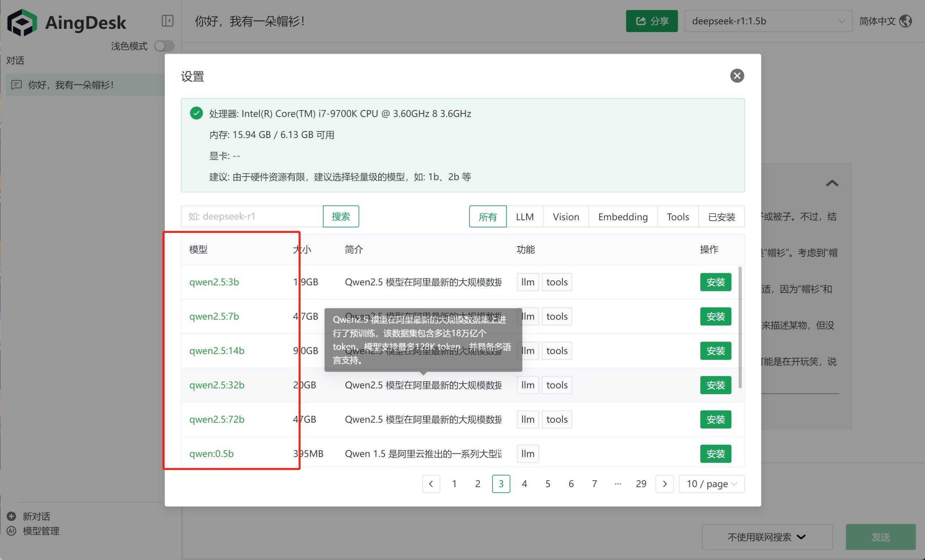Toggle the light mode switch
The image size is (925, 560).
click(164, 46)
